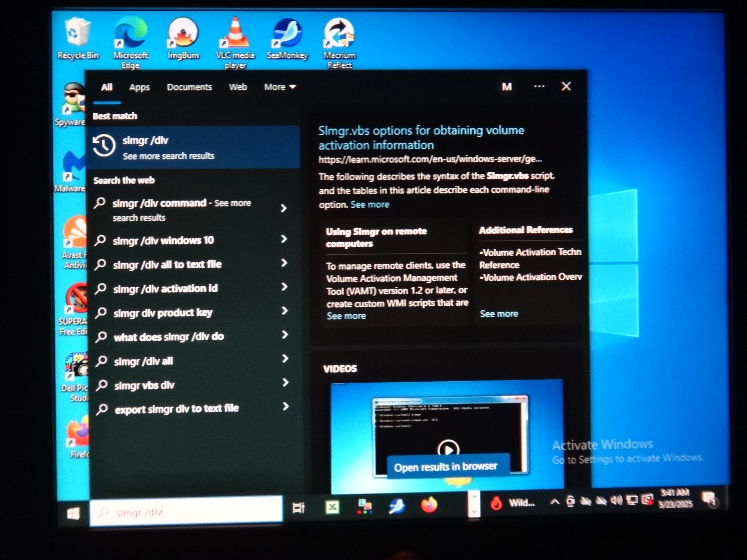Image resolution: width=747 pixels, height=560 pixels.
Task: Open the SeaMonkey desktop shortcut
Action: point(287,39)
